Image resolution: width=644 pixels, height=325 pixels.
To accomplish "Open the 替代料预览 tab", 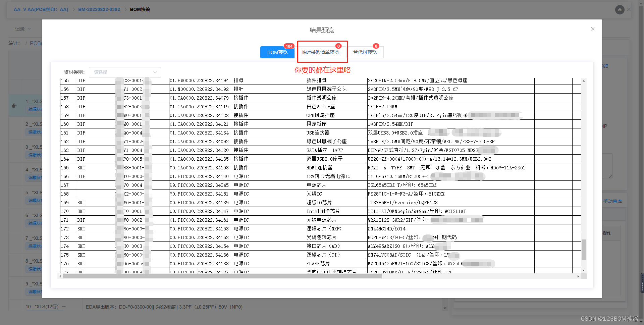I will (365, 52).
